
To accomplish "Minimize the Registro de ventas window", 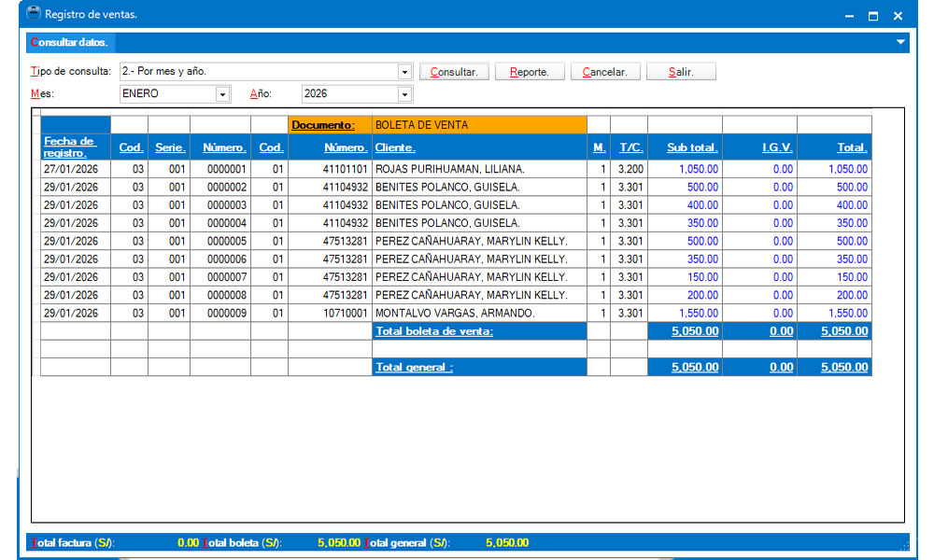I will pos(849,16).
